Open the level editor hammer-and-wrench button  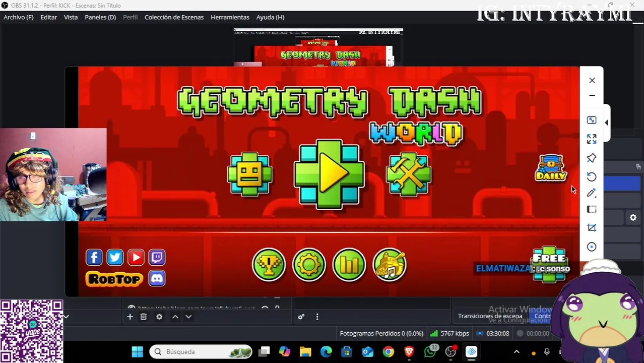tap(409, 174)
